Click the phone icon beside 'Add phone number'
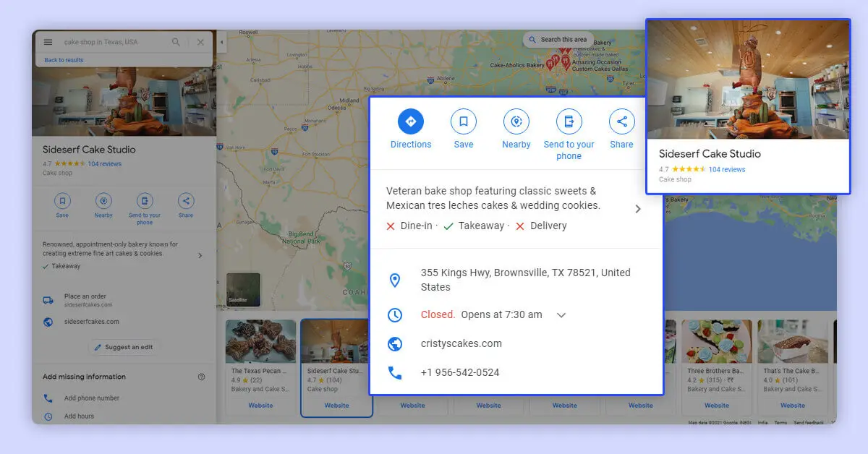Image resolution: width=868 pixels, height=454 pixels. click(48, 398)
